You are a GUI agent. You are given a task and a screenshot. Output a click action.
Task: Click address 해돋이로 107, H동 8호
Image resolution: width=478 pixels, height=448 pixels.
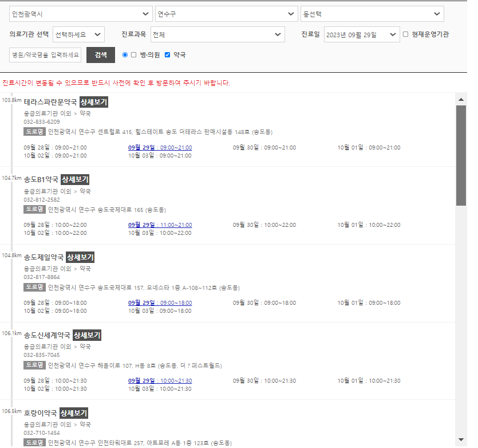[126, 366]
